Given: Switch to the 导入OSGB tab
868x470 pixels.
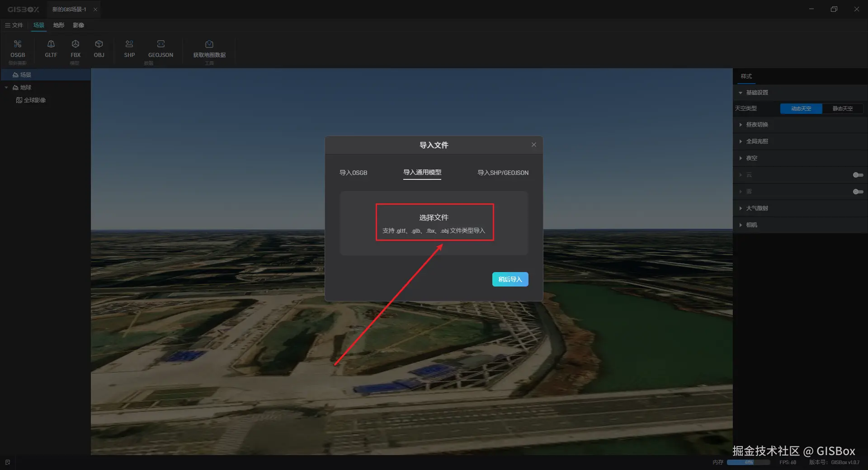Looking at the screenshot, I should pyautogui.click(x=354, y=173).
